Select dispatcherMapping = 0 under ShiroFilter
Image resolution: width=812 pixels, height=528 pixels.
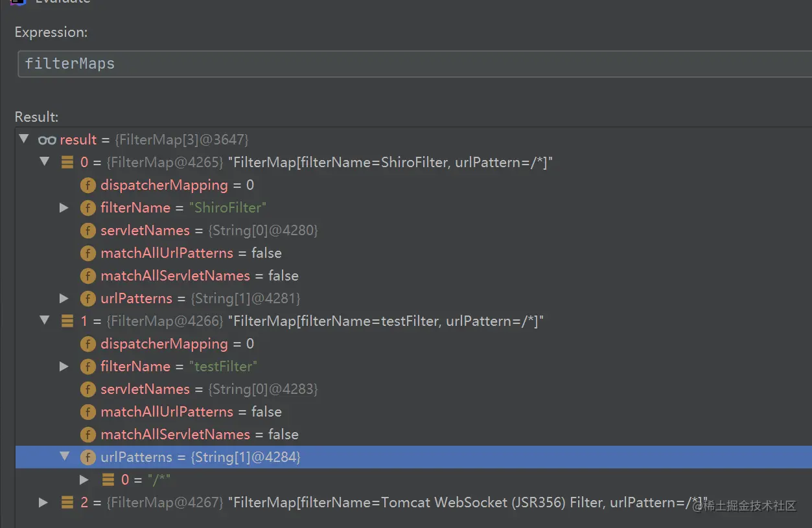[x=413, y=185]
